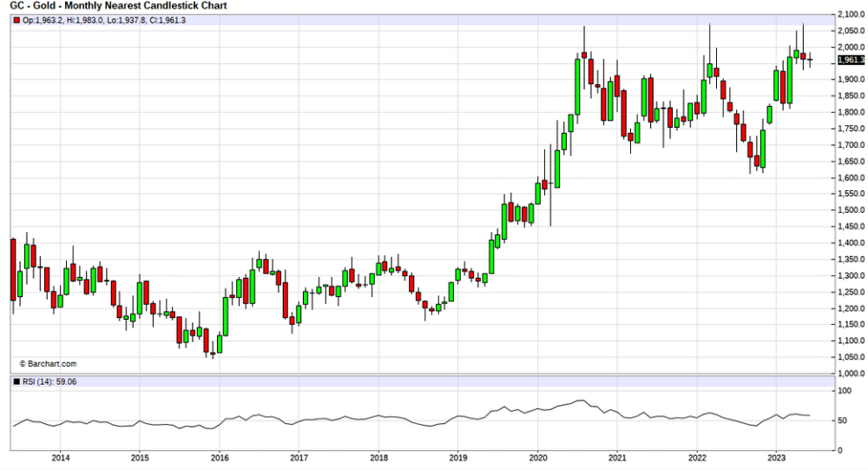Click the black RSI legend square
Screen dimensions: 868x470
16,382
